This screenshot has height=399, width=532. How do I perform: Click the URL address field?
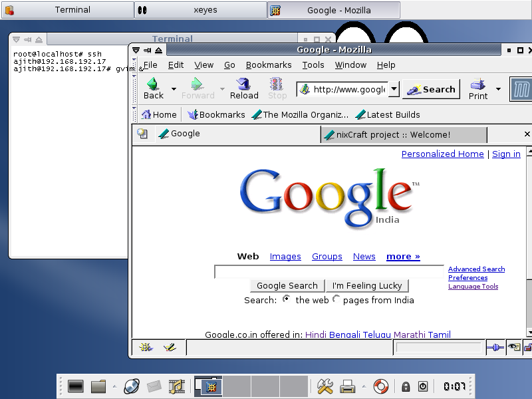tap(350, 89)
